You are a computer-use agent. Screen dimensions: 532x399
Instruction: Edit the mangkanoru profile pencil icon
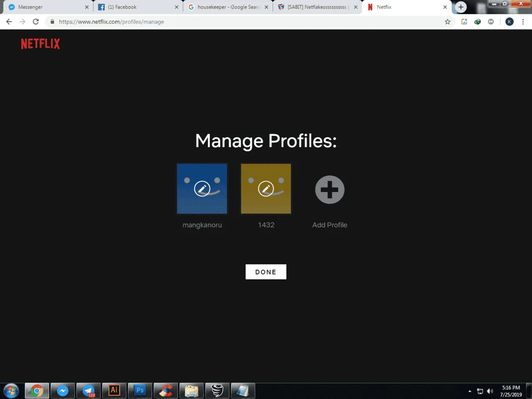202,189
